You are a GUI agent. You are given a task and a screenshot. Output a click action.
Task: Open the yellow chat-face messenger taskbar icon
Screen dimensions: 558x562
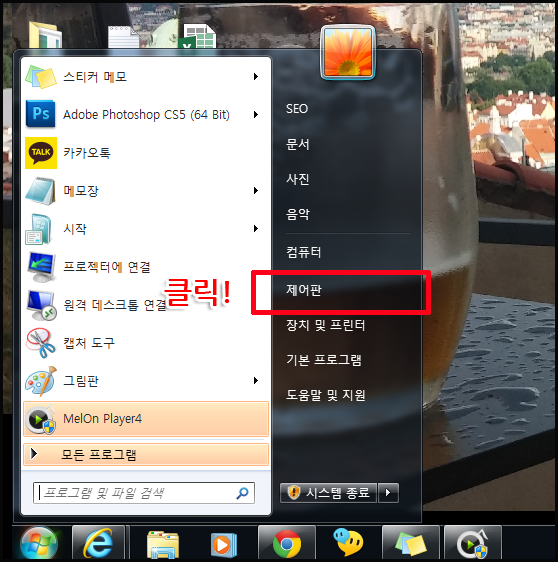(x=348, y=542)
